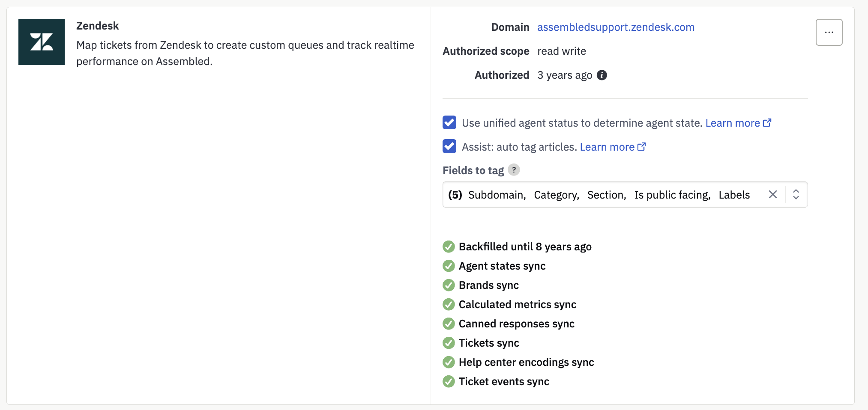Click the Help center encodings sync check icon

pos(449,362)
